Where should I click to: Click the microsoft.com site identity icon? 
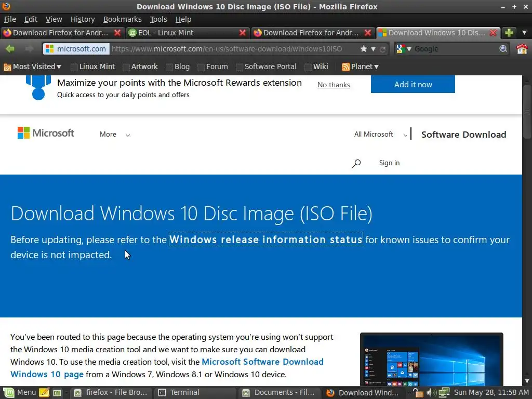49,49
